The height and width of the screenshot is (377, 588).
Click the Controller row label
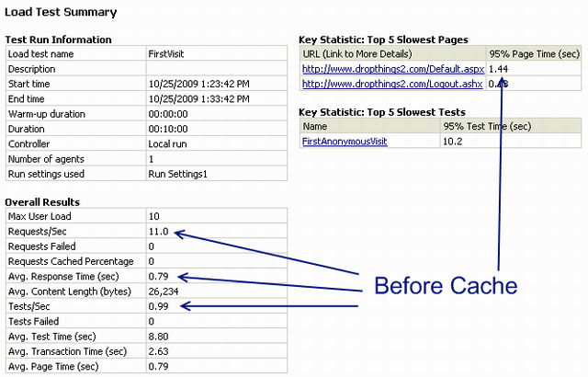(x=28, y=144)
